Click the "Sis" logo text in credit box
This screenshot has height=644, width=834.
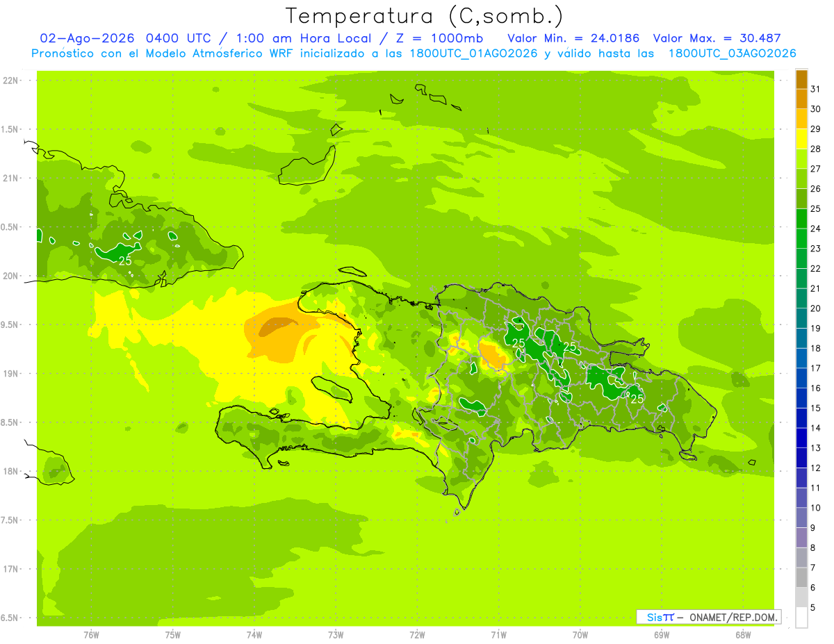[x=654, y=617]
